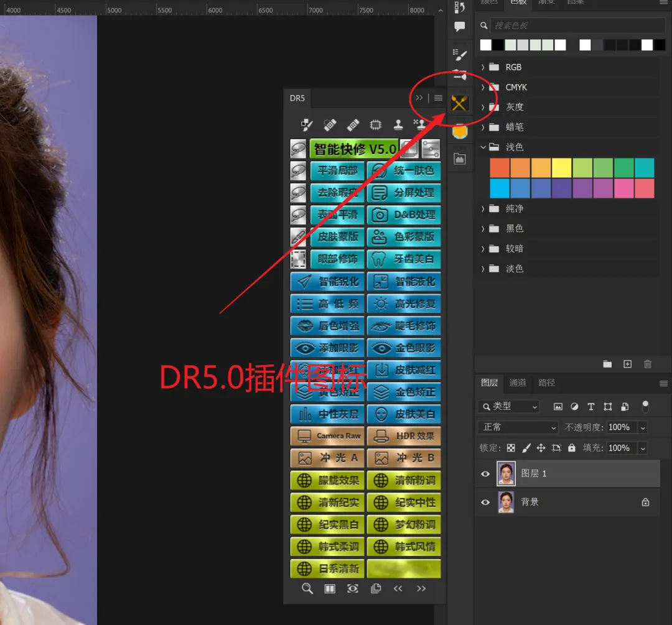
Task: Expand the 蜡笔 swatch folder
Action: click(483, 127)
